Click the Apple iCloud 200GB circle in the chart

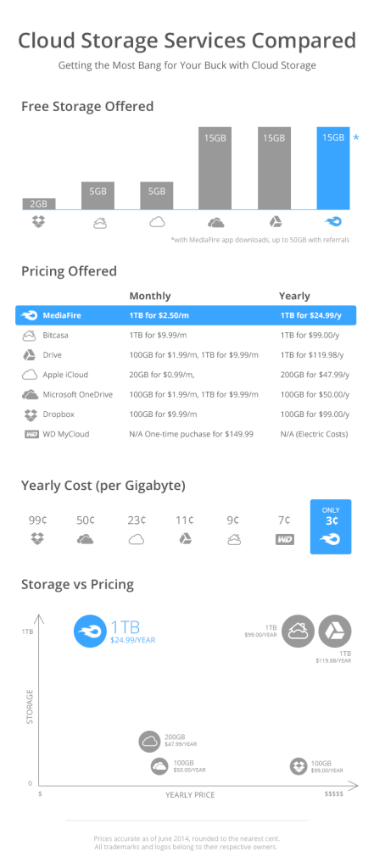coord(149,741)
